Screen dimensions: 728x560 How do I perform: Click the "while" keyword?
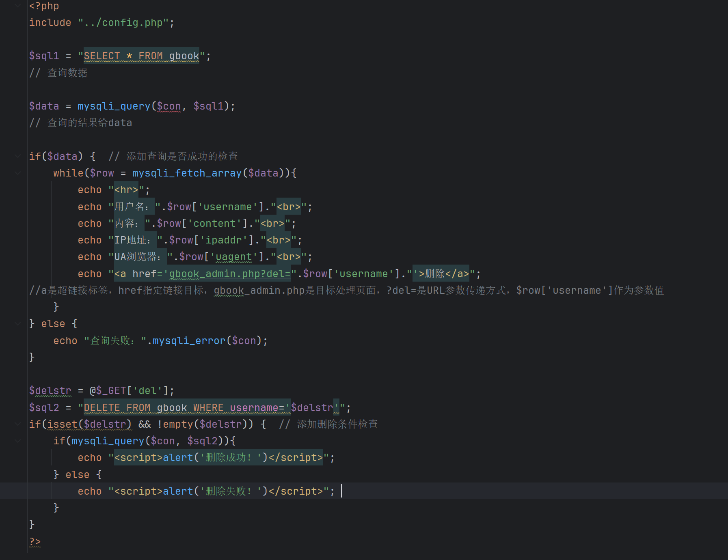click(x=68, y=173)
